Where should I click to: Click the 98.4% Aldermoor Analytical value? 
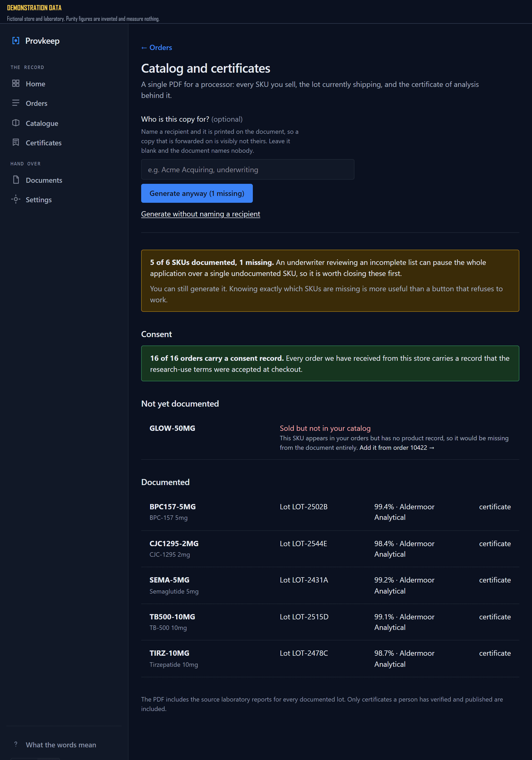tap(404, 549)
